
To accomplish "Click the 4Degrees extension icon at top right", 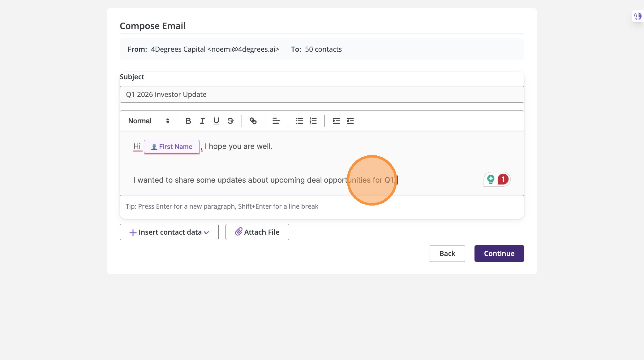I will click(x=638, y=16).
